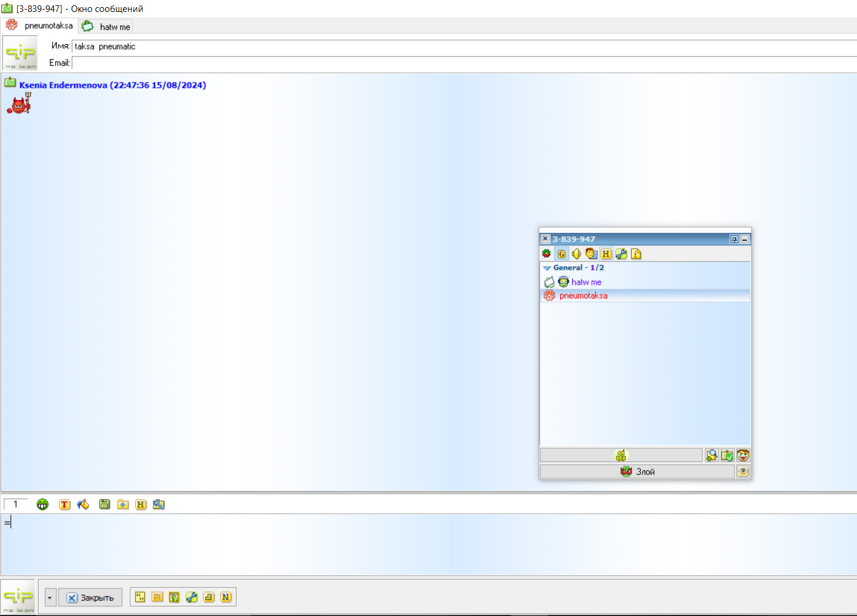This screenshot has height=616, width=857.
Task: Toggle always-on-top pin in contact list title bar
Action: point(735,239)
